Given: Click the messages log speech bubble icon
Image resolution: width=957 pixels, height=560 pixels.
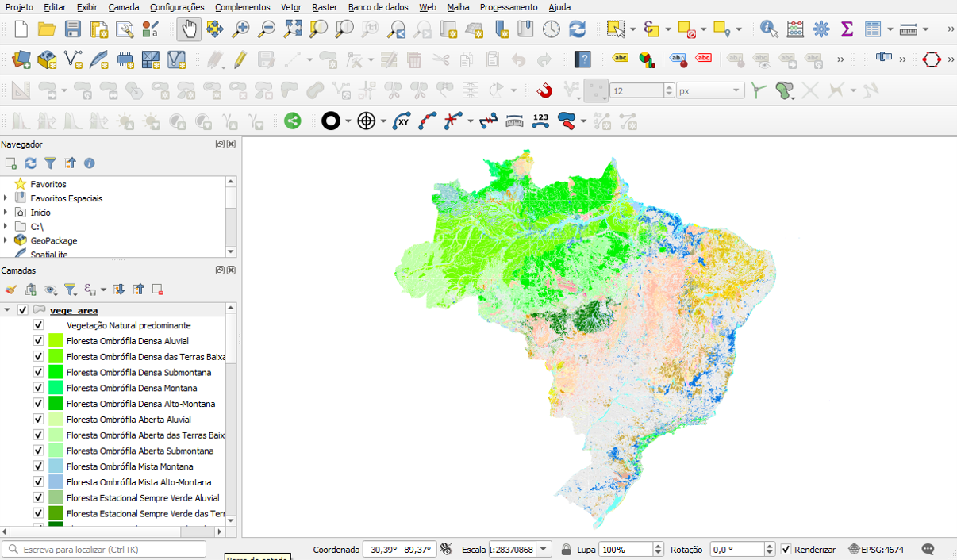Looking at the screenshot, I should tap(928, 549).
